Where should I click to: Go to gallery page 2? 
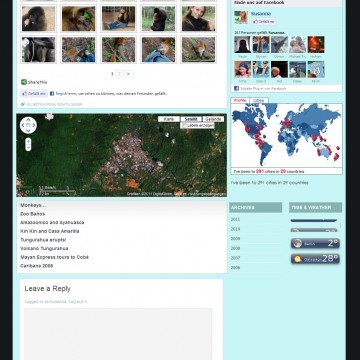[119, 74]
